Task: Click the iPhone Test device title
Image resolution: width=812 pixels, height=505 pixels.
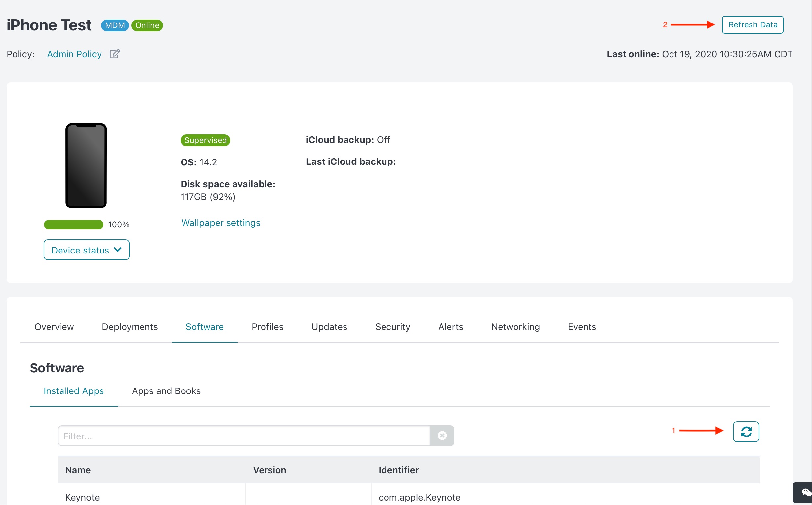Action: (49, 25)
